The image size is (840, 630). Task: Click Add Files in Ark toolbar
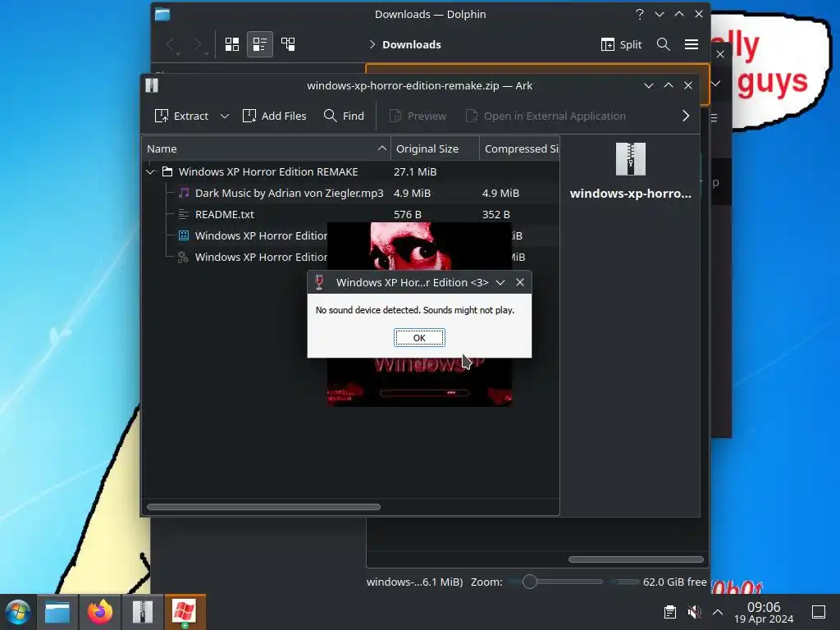(x=274, y=116)
